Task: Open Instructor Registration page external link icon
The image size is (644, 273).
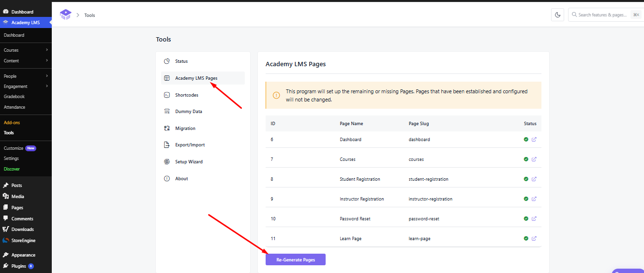Action: click(x=534, y=199)
